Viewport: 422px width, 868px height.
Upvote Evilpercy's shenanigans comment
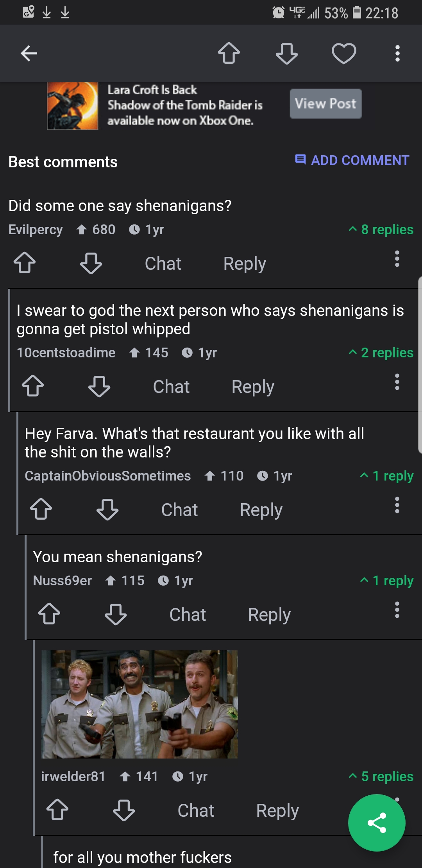(x=25, y=263)
